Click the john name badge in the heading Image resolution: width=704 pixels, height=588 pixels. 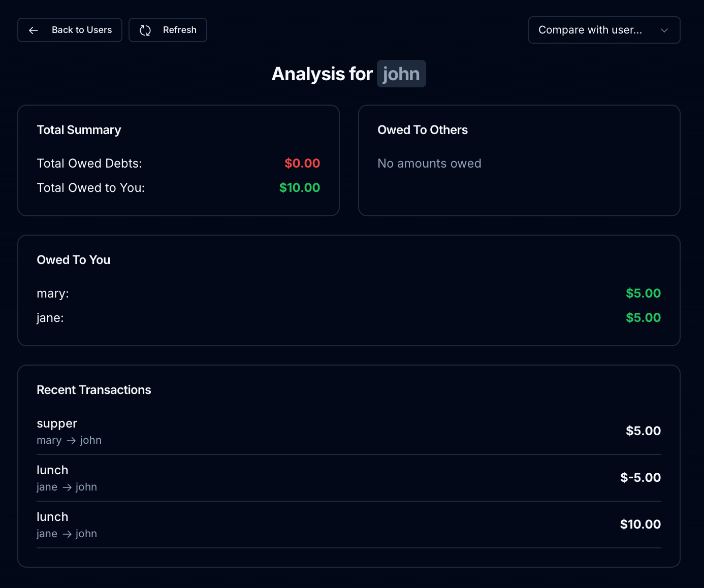coord(401,74)
